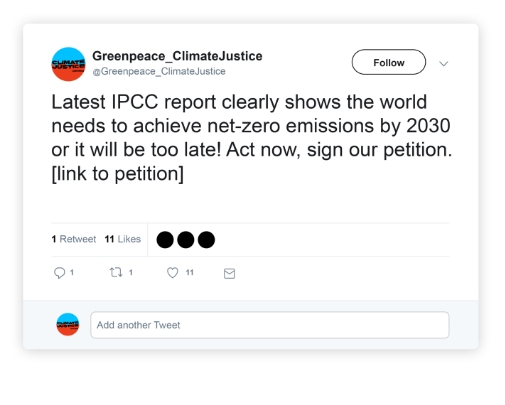Click the [link to petition] text

(118, 174)
